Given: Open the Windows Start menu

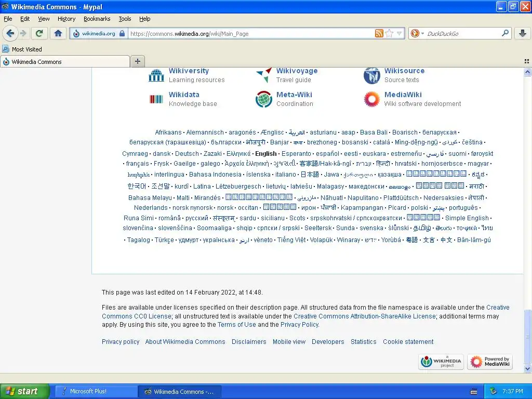Looking at the screenshot, I should coord(24,391).
